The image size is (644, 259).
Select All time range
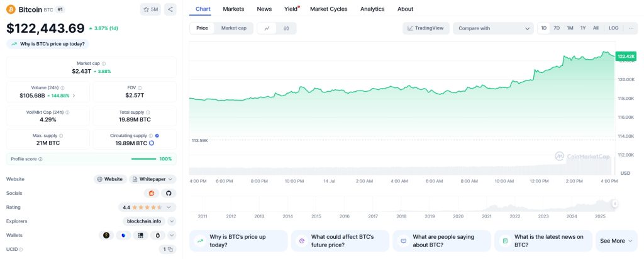[596, 28]
